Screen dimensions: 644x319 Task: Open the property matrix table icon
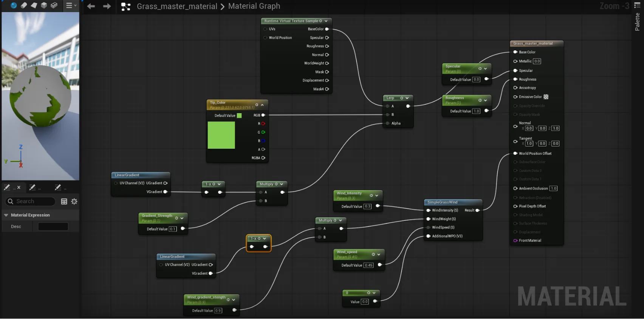(x=64, y=201)
